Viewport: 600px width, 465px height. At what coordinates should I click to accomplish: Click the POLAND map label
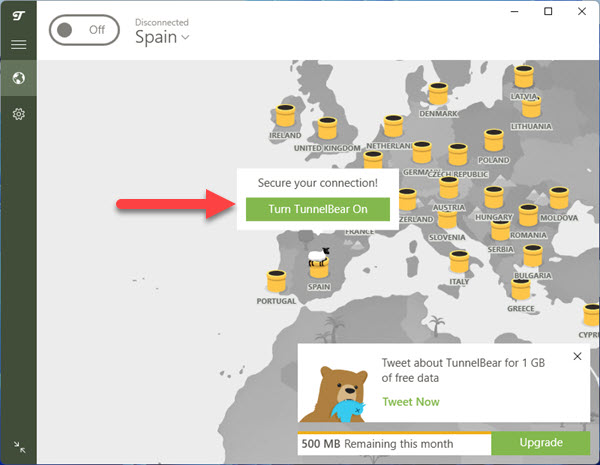click(x=494, y=160)
